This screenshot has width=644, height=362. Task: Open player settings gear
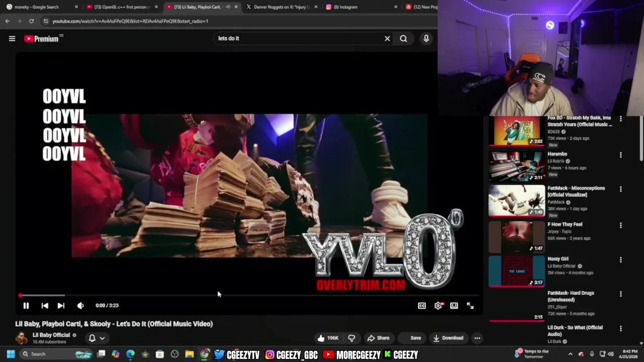[x=438, y=306]
